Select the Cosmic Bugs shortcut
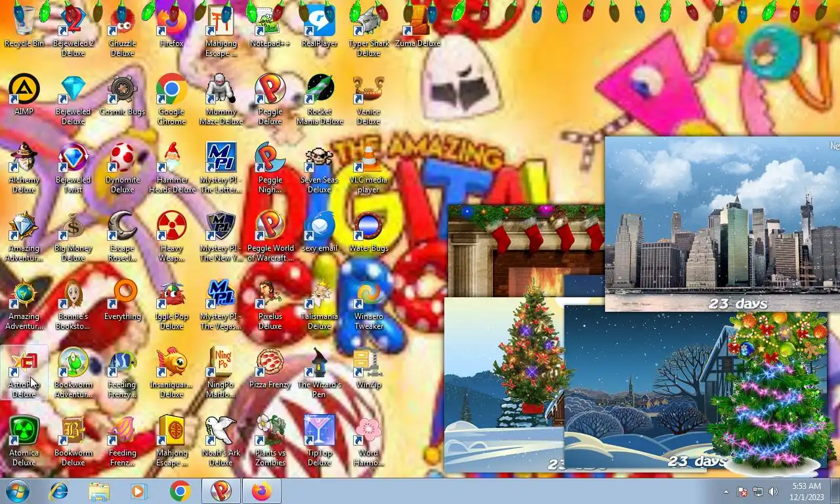Image resolution: width=840 pixels, height=504 pixels. [122, 94]
